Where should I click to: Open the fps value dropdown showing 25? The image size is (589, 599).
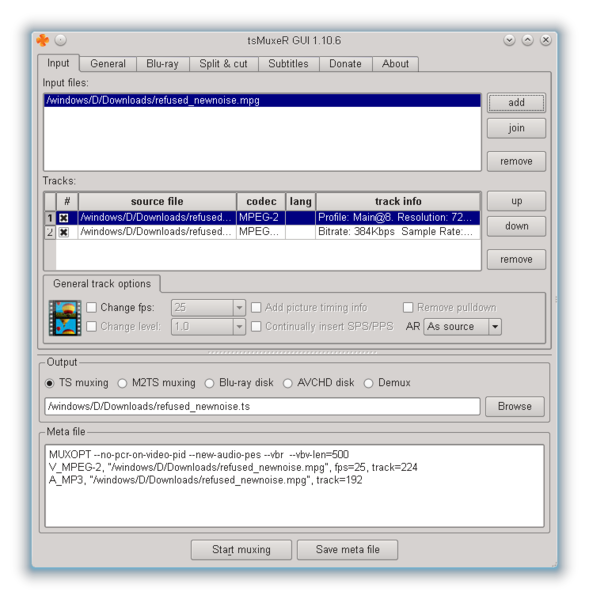tap(208, 308)
